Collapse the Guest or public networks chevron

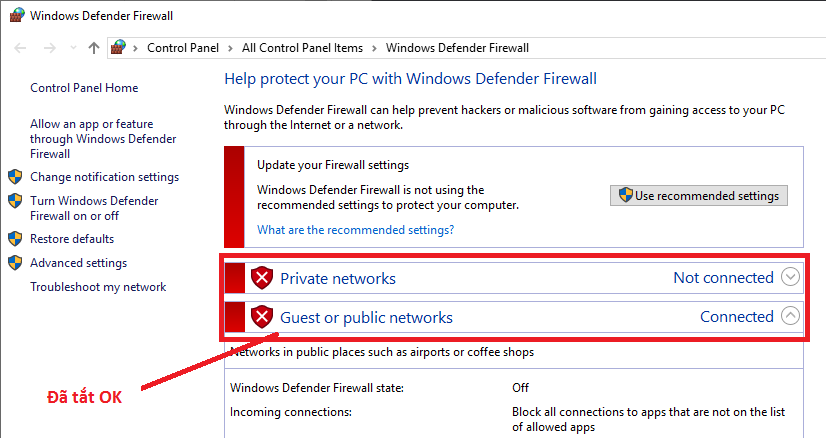pos(790,316)
